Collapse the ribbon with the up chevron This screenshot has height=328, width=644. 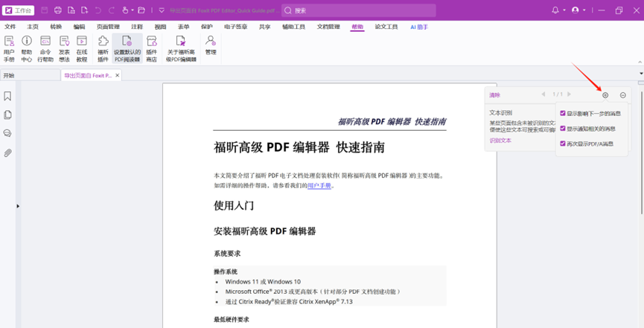(x=640, y=62)
